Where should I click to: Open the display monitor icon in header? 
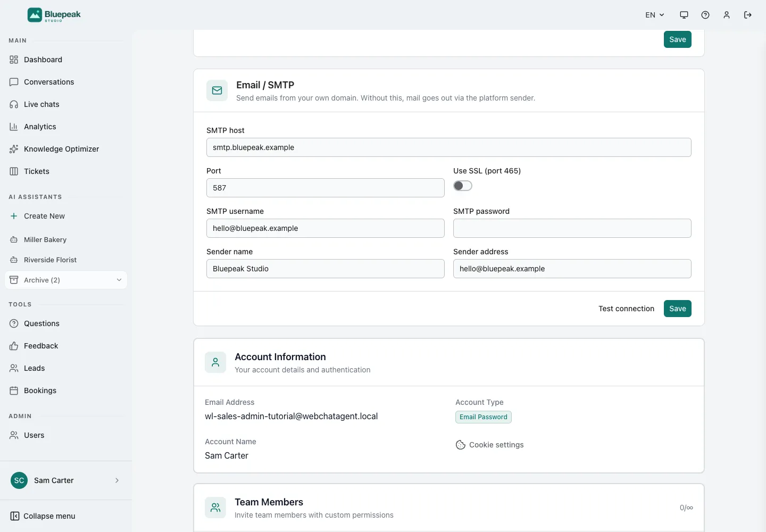click(x=684, y=15)
